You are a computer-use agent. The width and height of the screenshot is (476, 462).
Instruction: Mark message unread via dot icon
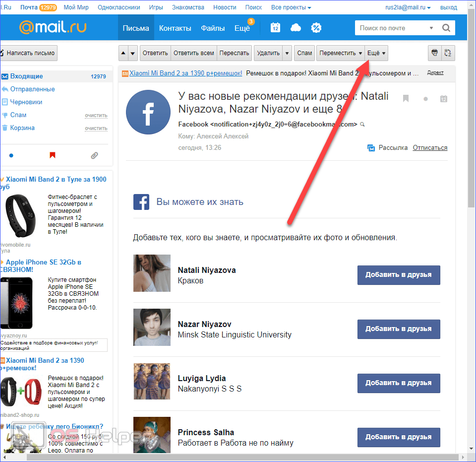[425, 99]
